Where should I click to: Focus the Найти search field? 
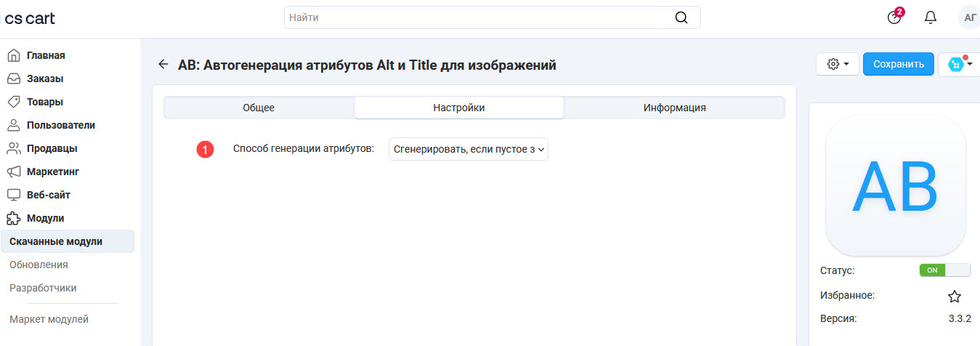coord(493,17)
